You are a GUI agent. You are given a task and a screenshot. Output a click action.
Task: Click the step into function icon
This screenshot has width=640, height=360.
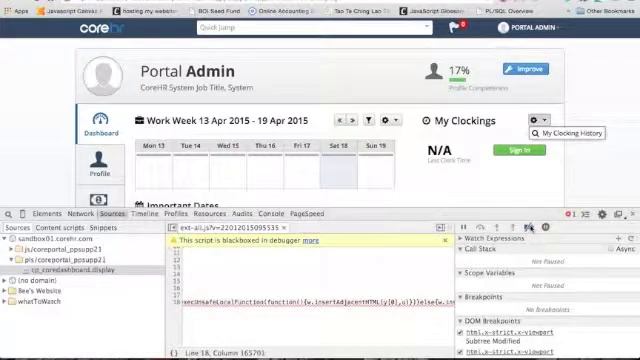497,227
